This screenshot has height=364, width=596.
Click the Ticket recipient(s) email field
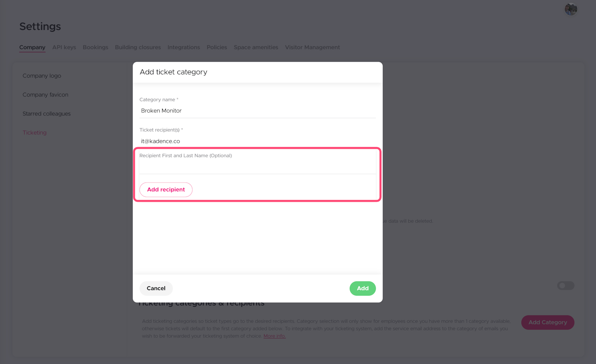(x=257, y=141)
